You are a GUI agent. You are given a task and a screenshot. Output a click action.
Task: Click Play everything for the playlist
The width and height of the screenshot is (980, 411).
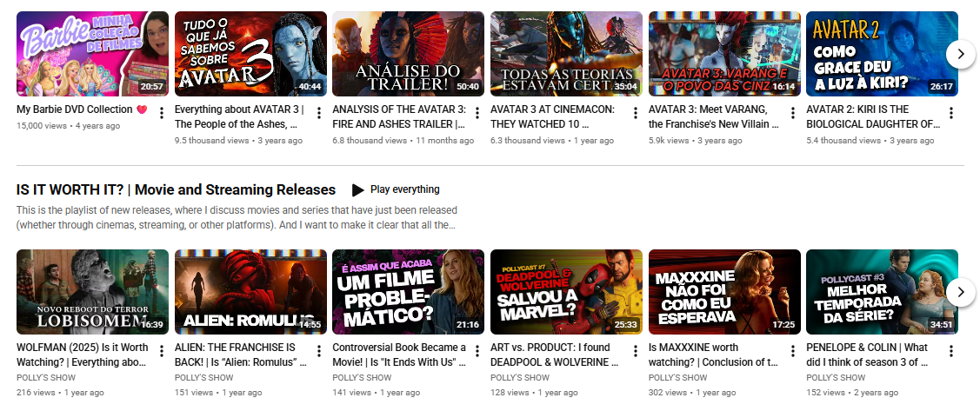tap(396, 189)
